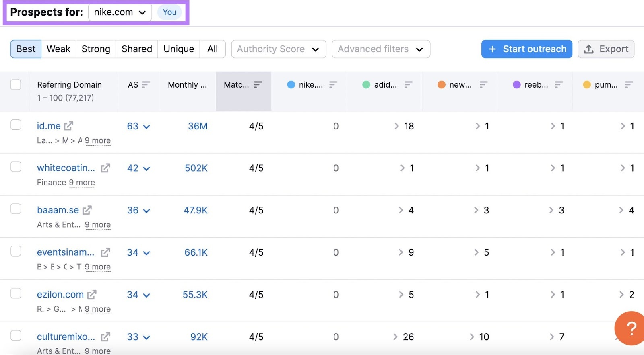Switch to the Strong tab
The image size is (644, 355).
click(96, 49)
